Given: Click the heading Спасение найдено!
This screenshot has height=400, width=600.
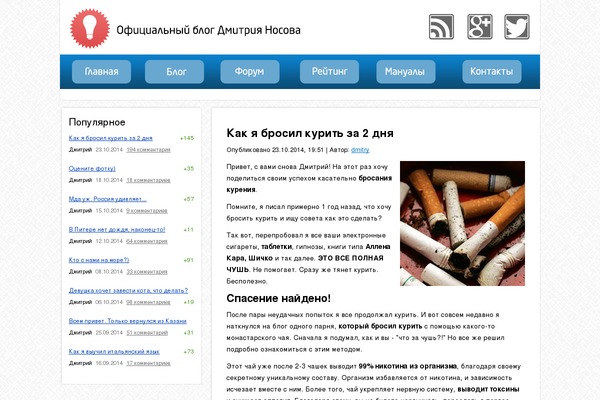Looking at the screenshot, I should click(279, 298).
